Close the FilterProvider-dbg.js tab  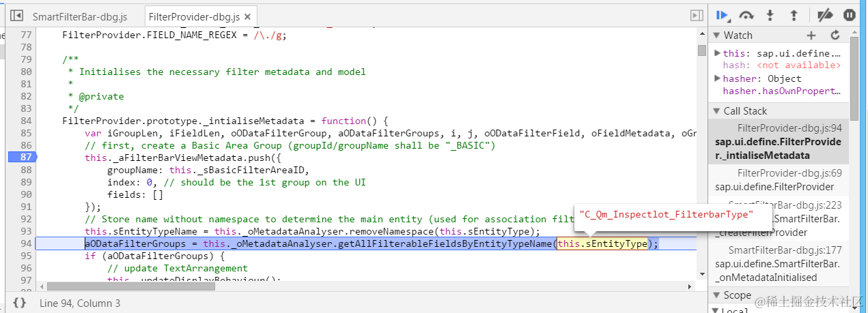(247, 16)
